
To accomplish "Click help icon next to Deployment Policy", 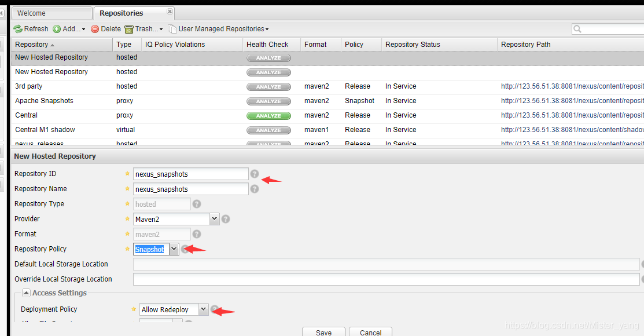I will tap(215, 309).
